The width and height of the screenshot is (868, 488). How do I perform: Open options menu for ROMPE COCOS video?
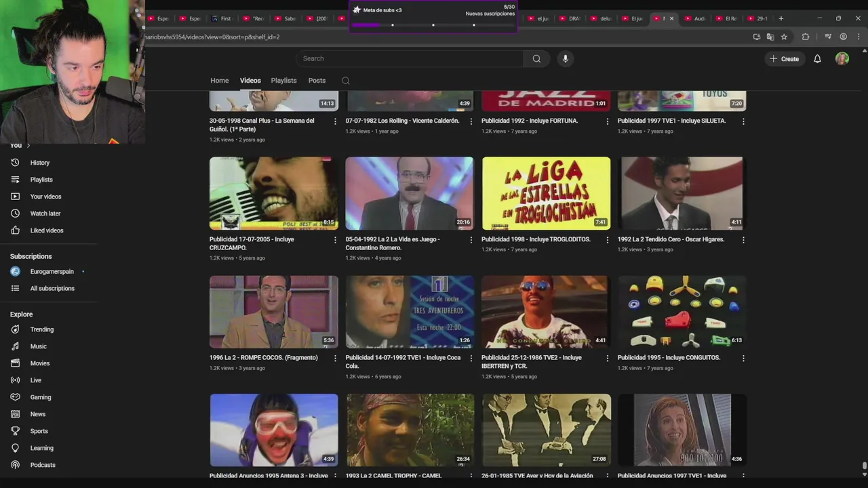335,358
